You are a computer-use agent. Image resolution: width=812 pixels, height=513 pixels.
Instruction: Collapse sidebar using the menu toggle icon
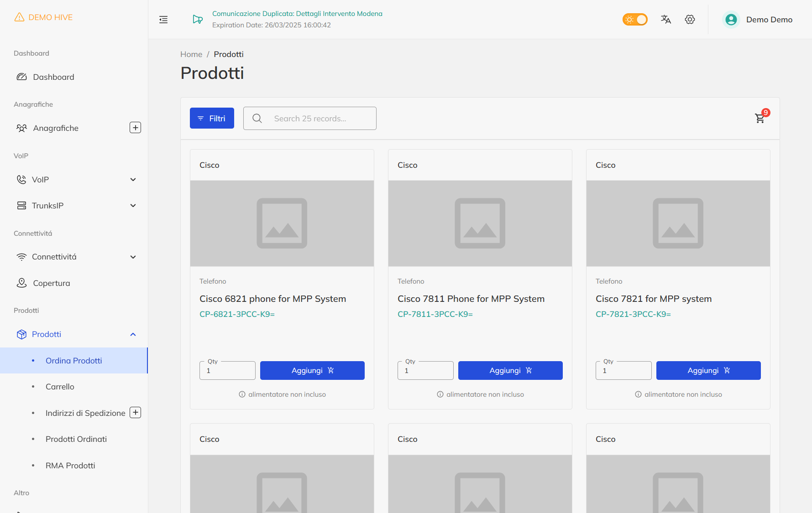point(163,19)
